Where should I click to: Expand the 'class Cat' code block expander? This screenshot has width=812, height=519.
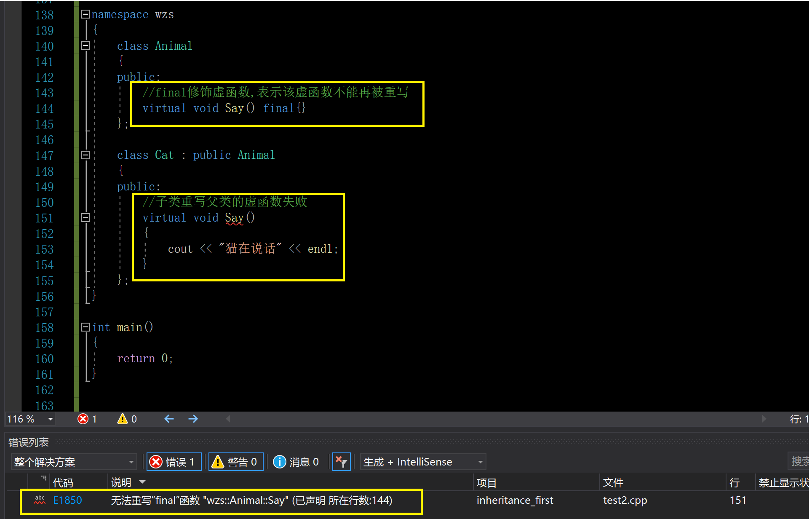[85, 155]
